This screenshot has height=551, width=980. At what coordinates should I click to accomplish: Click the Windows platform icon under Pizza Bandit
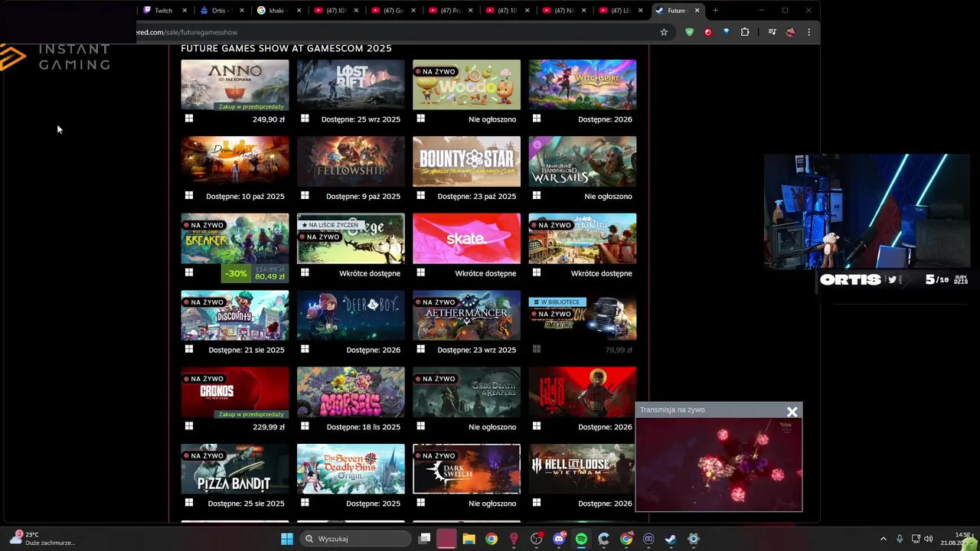188,503
